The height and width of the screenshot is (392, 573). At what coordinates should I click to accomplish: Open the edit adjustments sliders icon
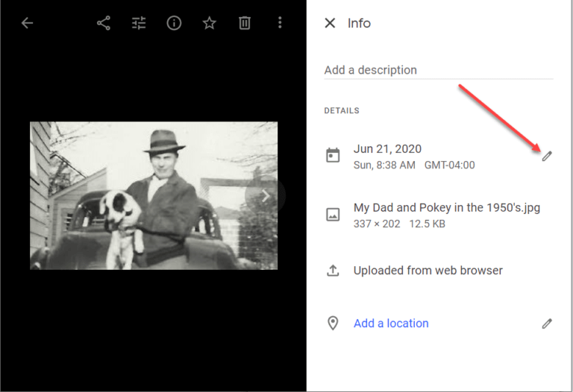click(139, 23)
